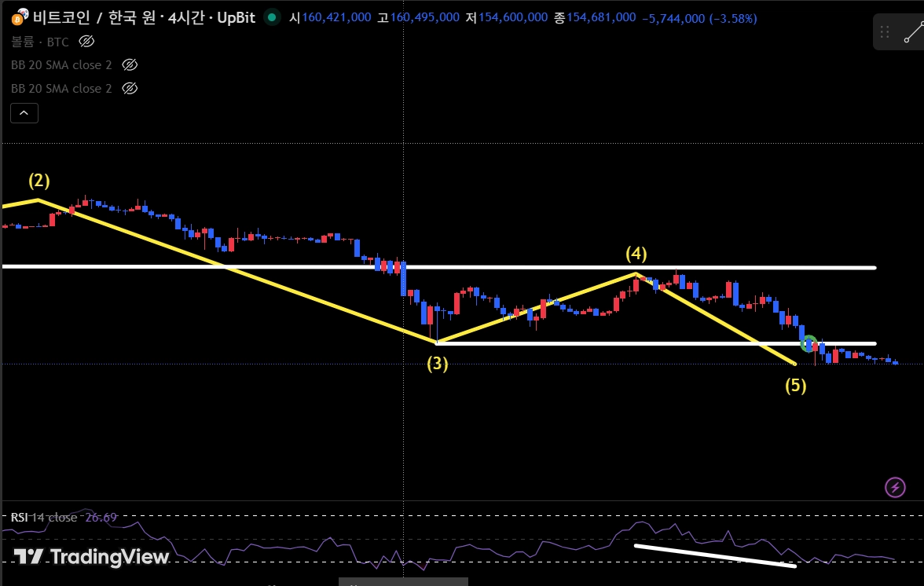Click the high price 160,495,000 value
The height and width of the screenshot is (586, 924).
coord(425,17)
